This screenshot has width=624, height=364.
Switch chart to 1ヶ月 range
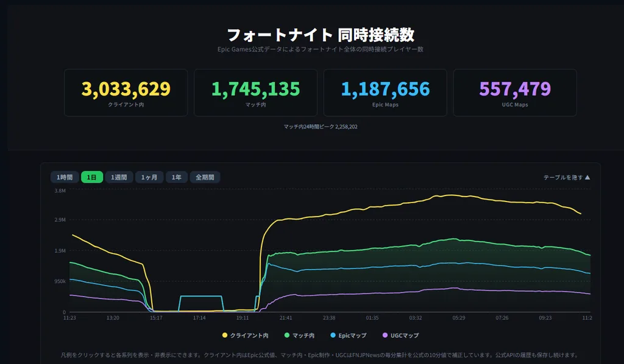[x=149, y=177]
